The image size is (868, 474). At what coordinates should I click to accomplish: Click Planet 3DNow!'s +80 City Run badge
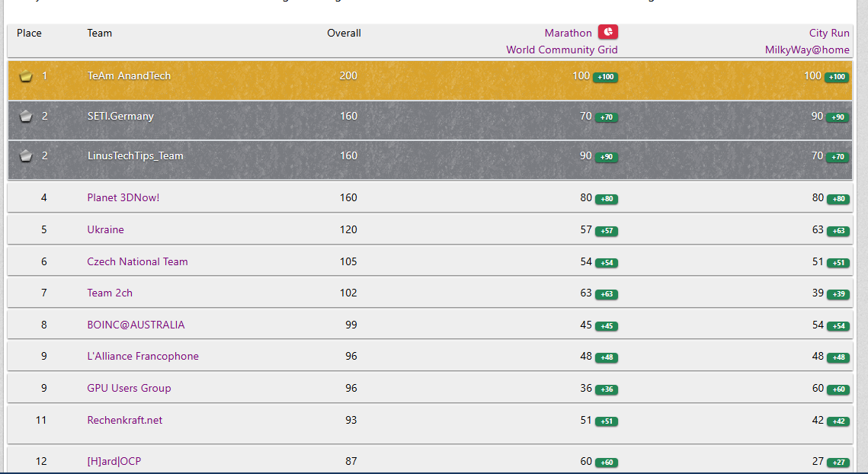838,199
